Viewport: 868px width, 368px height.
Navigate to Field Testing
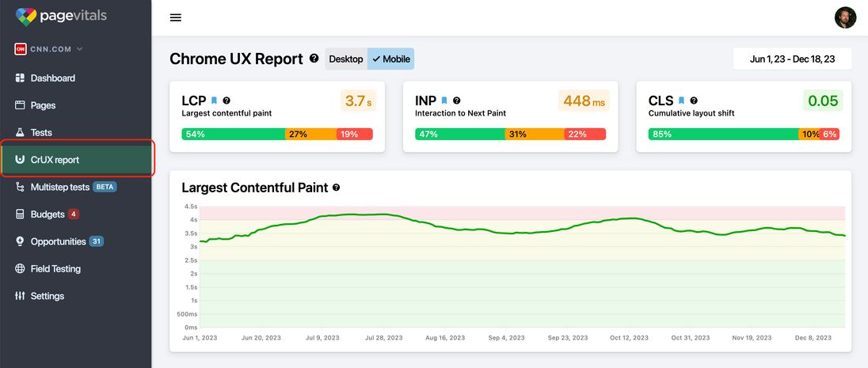55,269
